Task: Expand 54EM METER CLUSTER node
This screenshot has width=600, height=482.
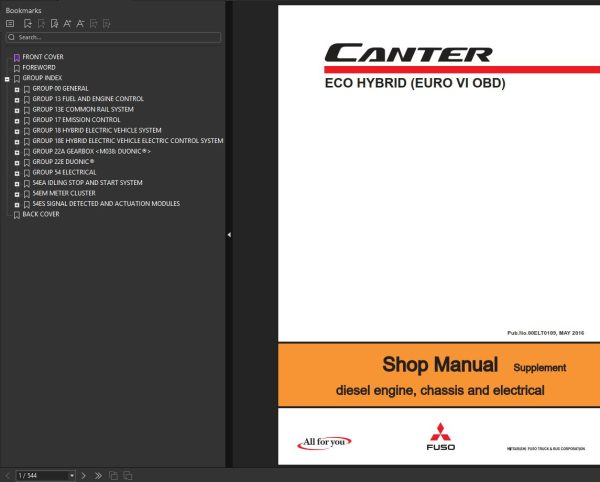Action: 17,194
